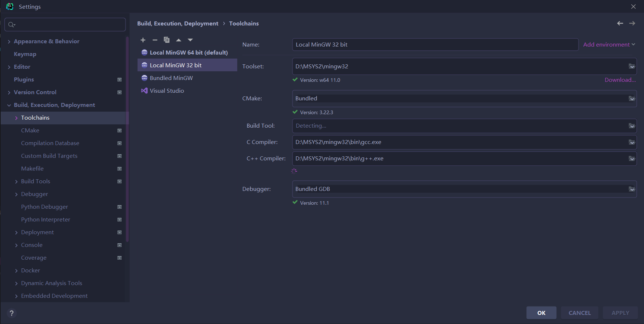The height and width of the screenshot is (324, 644).
Task: Expand Docker node
Action: click(x=16, y=271)
